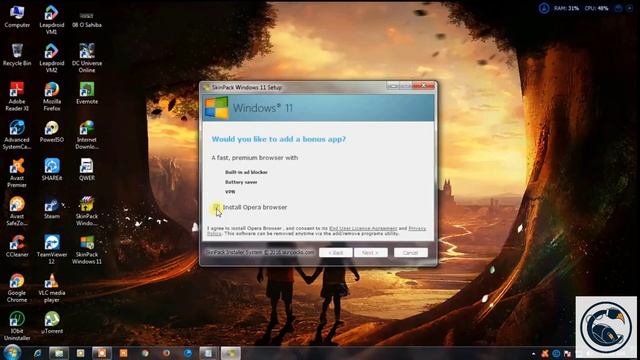Open TeamViewer taskbar icon
The width and height of the screenshot is (640, 360).
(188, 353)
